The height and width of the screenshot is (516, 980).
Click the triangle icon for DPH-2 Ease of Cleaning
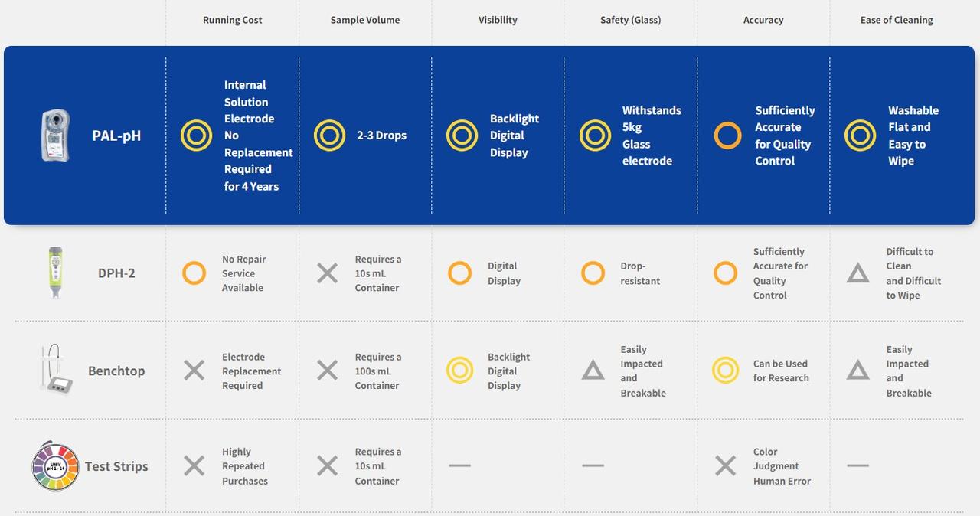[x=857, y=273]
